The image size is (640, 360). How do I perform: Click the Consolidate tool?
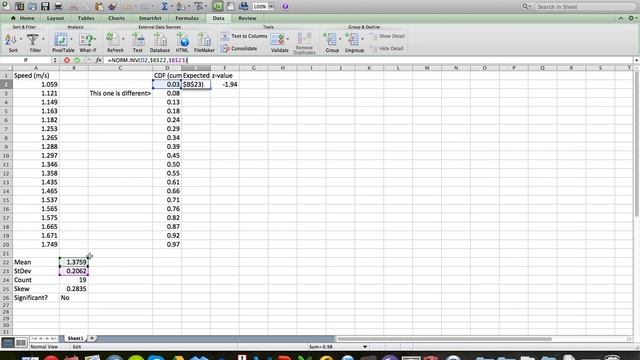[239, 49]
